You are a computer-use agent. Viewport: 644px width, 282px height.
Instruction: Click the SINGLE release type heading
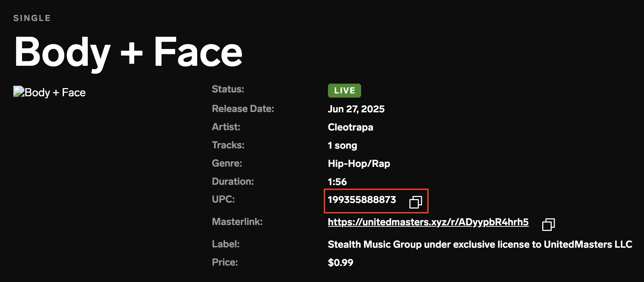[32, 18]
